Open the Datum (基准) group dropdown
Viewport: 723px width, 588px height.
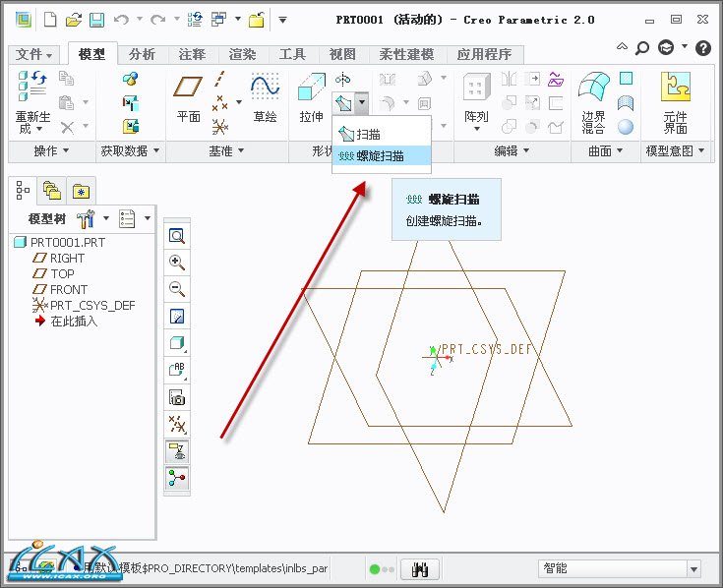pyautogui.click(x=226, y=150)
